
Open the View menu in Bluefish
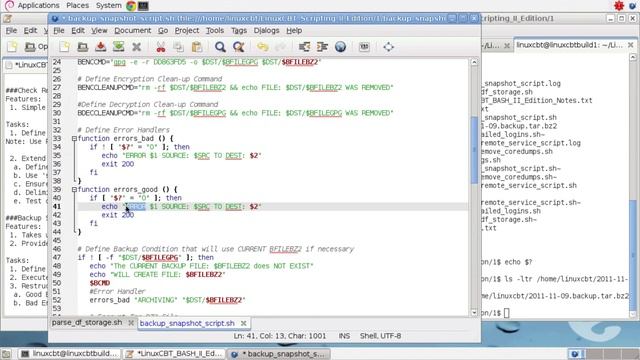(99, 31)
